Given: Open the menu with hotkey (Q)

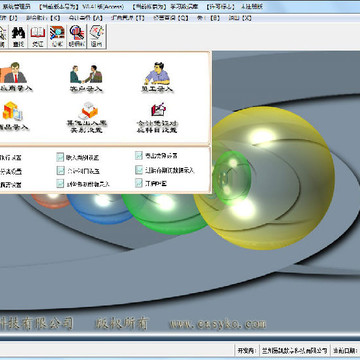Looking at the screenshot, I should 171,18.
